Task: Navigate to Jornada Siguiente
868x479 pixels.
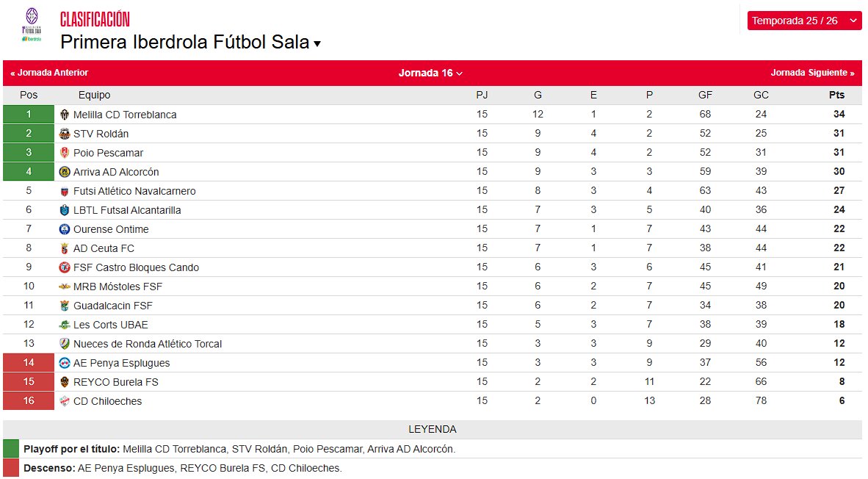Action: point(812,73)
